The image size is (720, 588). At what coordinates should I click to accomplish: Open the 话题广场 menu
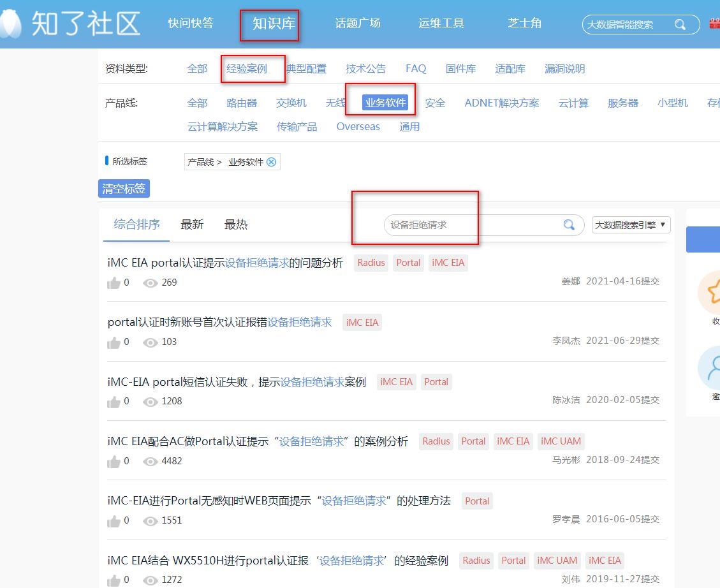click(358, 23)
